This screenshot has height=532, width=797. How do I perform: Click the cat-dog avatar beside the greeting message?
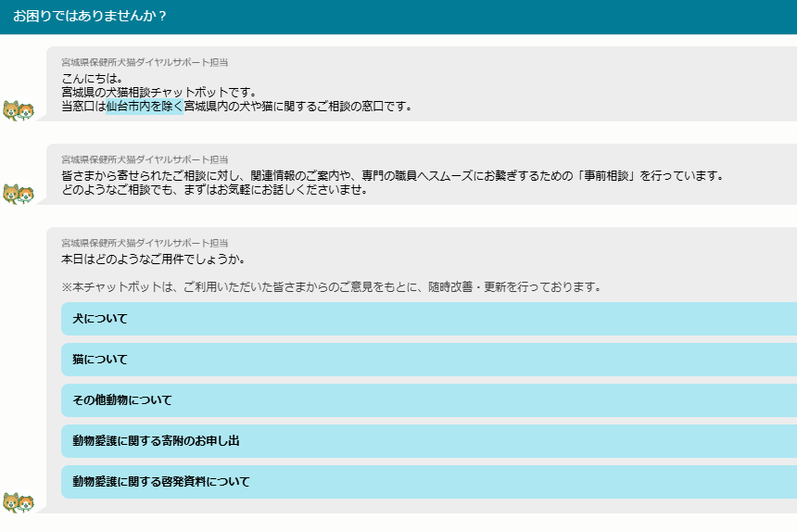tap(19, 111)
